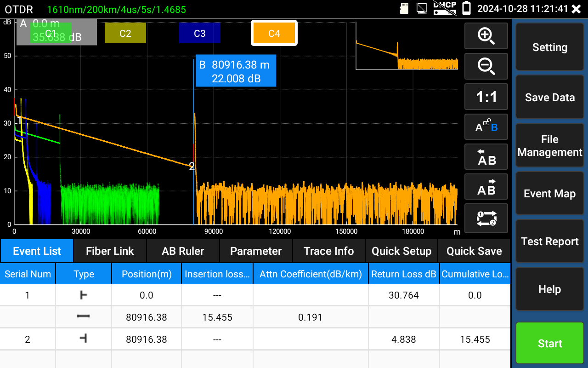Click the battery status icon
The width and height of the screenshot is (588, 368).
(466, 8)
